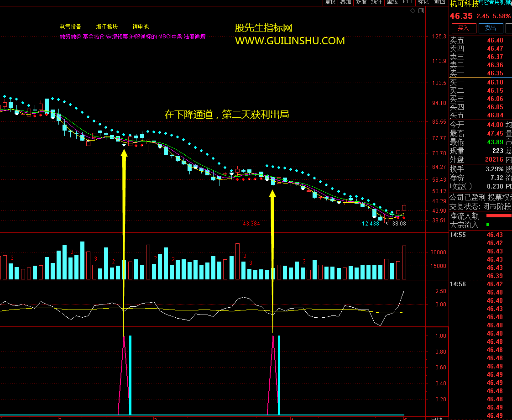Click the 陆股通增 concept label
The height and width of the screenshot is (420, 512).
click(x=194, y=37)
